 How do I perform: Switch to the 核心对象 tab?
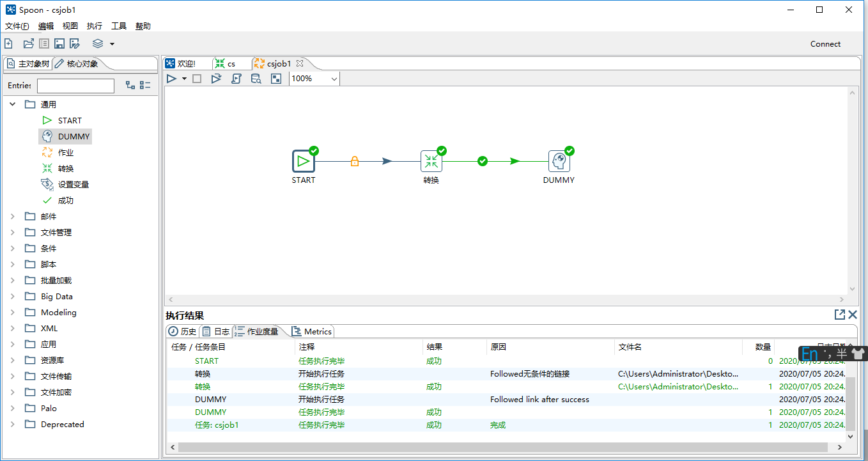click(x=77, y=63)
